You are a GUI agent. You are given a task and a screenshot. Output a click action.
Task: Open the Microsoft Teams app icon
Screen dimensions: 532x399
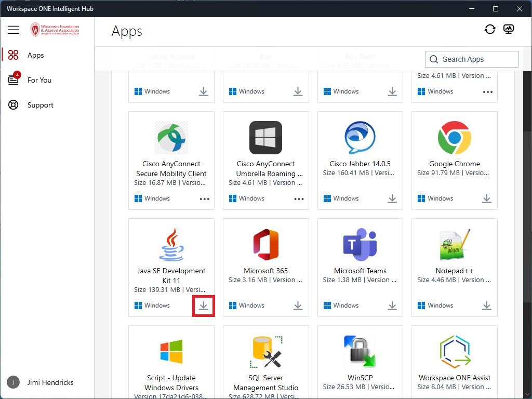(360, 245)
